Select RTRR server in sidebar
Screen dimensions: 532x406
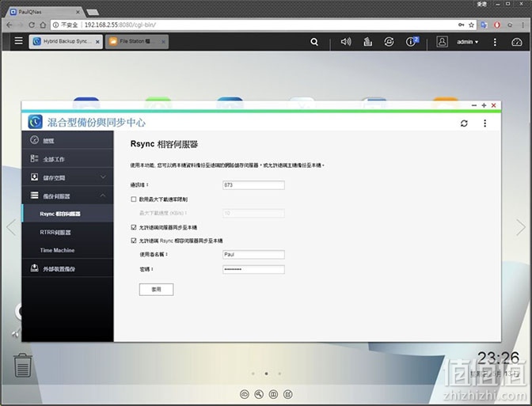[x=55, y=233]
